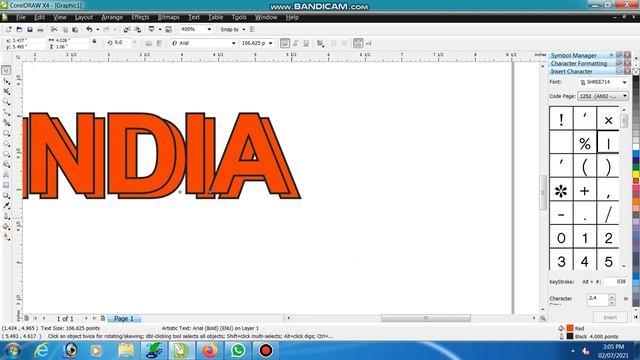Select the Text tool

pos(6,175)
